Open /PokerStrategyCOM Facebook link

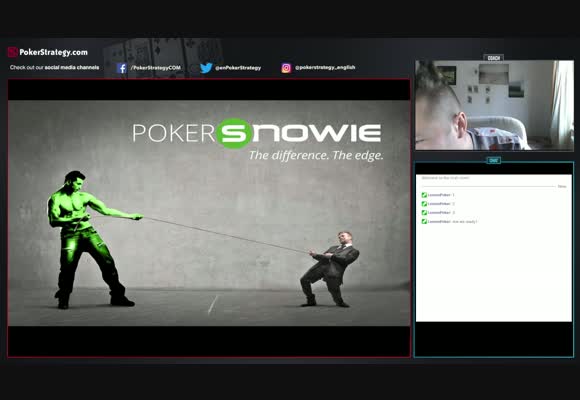[155, 68]
